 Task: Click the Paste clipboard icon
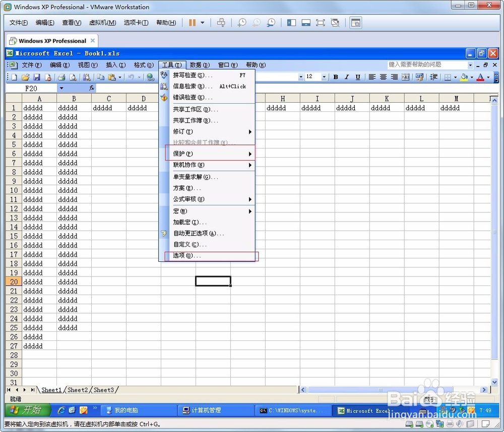112,77
